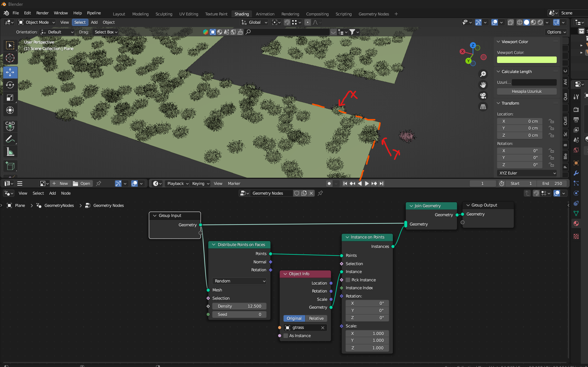Enable the As Instance checkbox
The image size is (588, 367).
286,336
